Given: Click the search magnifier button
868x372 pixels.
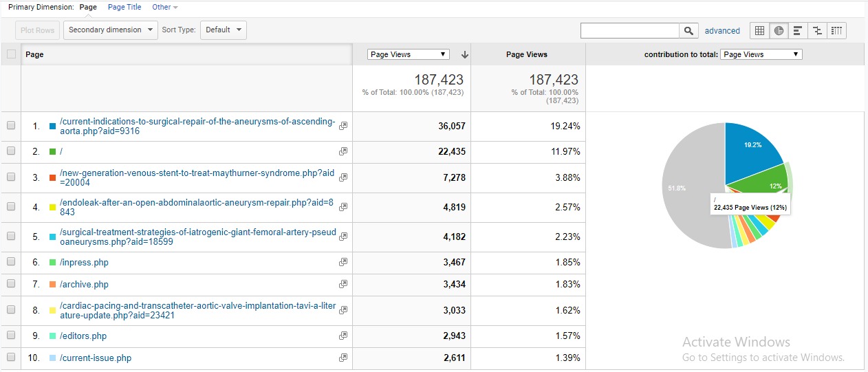Looking at the screenshot, I should tap(688, 30).
